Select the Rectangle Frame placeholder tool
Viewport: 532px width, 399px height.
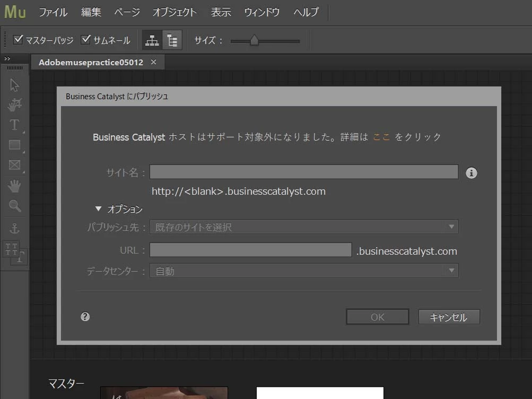click(x=14, y=165)
